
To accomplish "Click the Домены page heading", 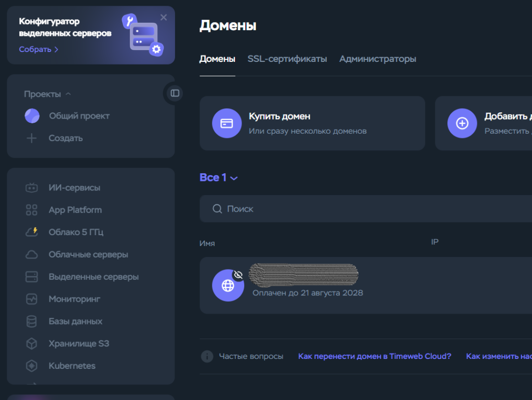I will 228,25.
